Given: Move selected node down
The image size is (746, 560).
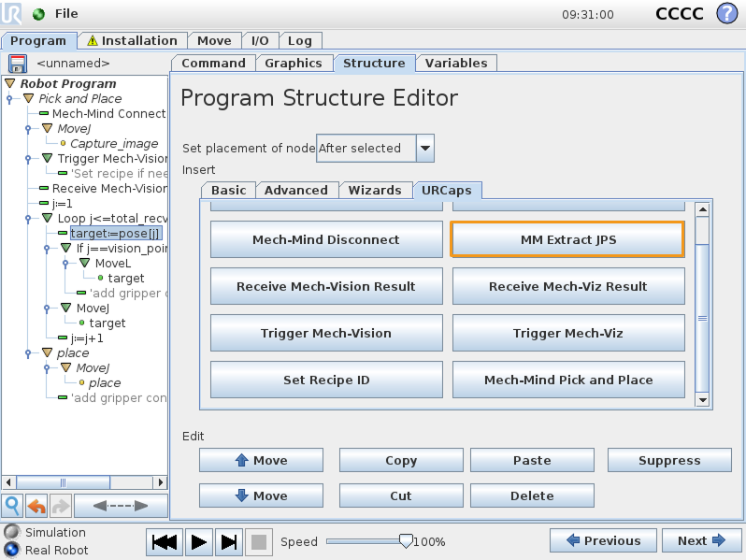Looking at the screenshot, I should tap(261, 495).
